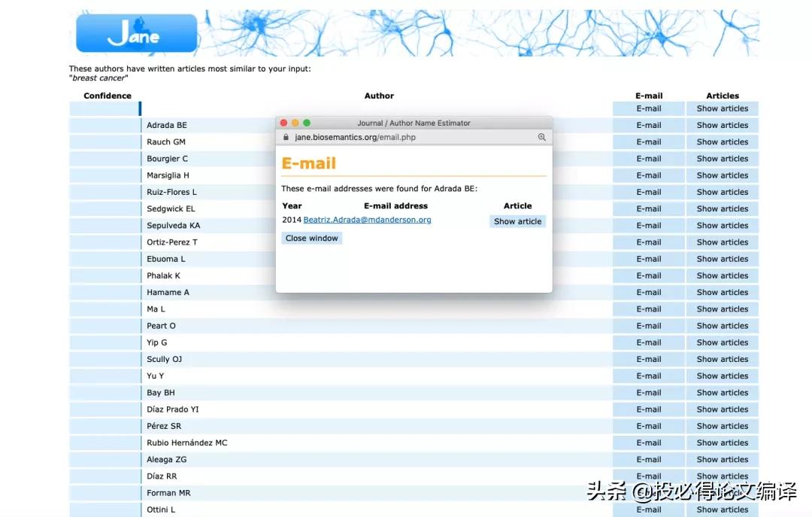Open E-mail for Phalak K
The image size is (812, 517).
(649, 275)
